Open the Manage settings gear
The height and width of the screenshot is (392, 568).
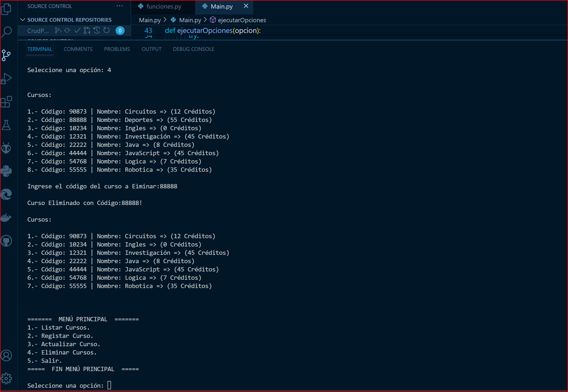point(6,378)
